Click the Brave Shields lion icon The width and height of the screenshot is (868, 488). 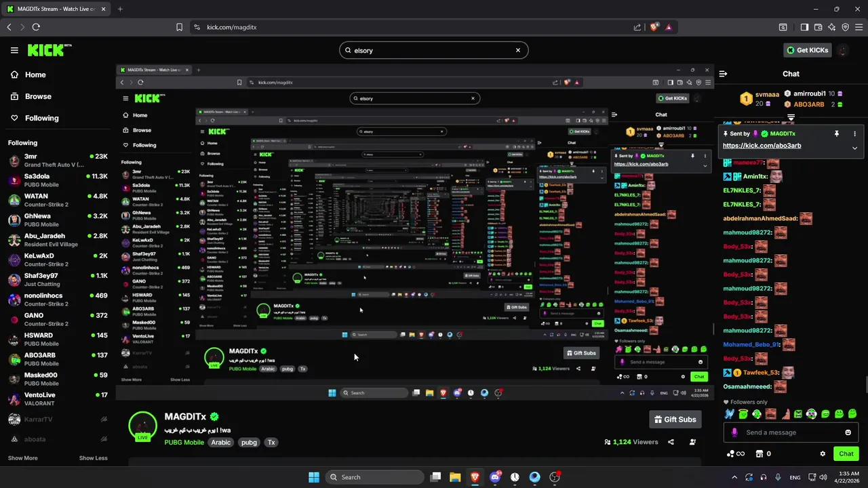click(654, 27)
